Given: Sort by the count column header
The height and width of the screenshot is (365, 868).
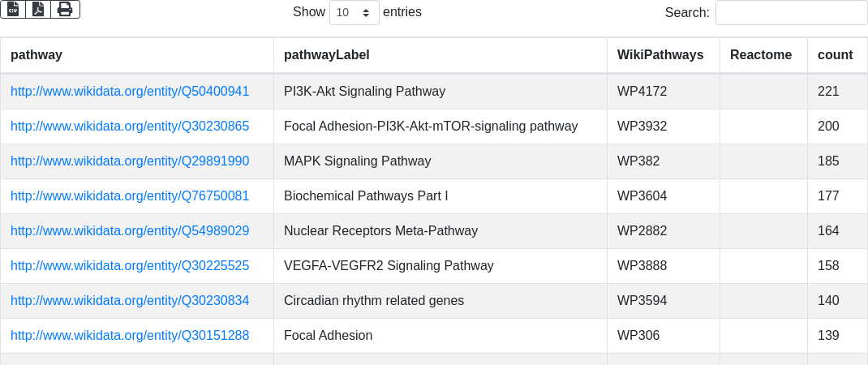Looking at the screenshot, I should (x=837, y=55).
